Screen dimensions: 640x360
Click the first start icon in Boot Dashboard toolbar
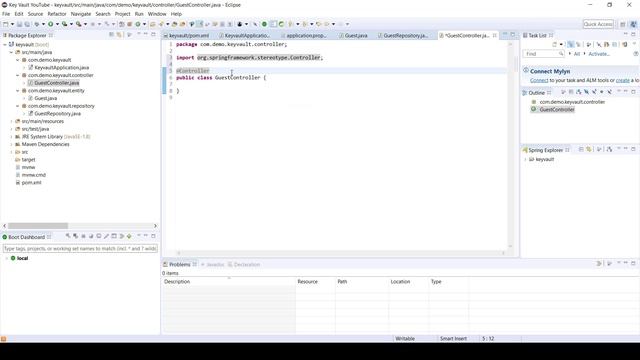pos(68,236)
